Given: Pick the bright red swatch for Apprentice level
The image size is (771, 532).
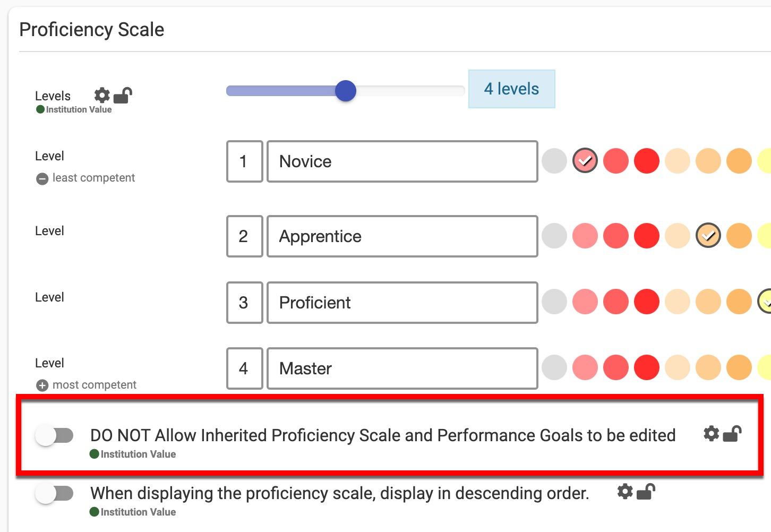Looking at the screenshot, I should click(x=647, y=236).
